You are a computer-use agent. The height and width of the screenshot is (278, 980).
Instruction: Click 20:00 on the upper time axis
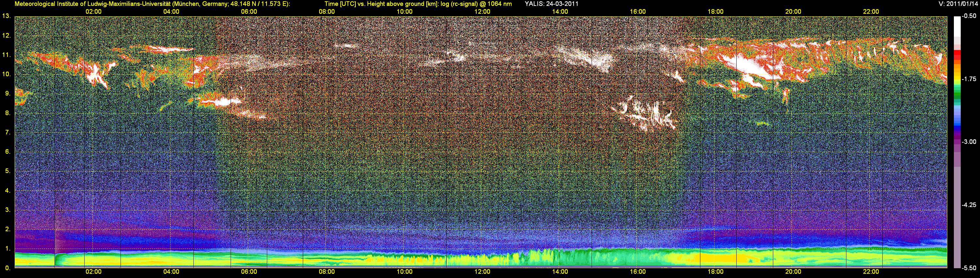pyautogui.click(x=793, y=12)
